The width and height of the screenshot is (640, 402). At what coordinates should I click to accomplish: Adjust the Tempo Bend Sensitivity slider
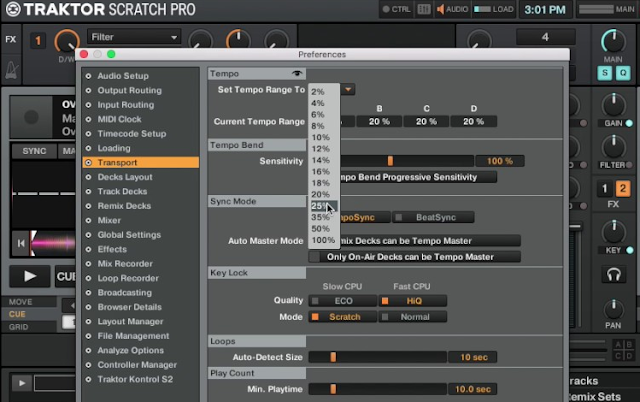tap(391, 161)
